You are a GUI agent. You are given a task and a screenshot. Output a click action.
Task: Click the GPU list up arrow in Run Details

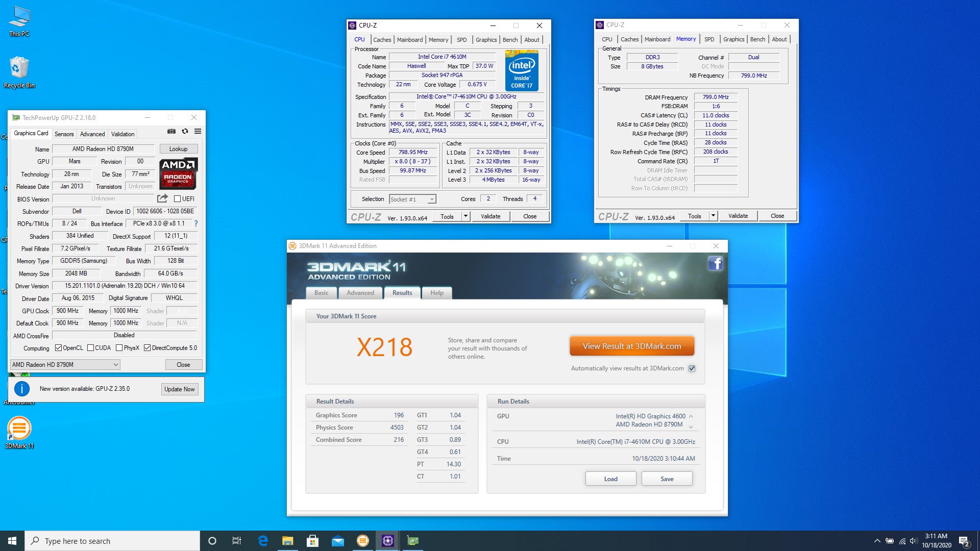[x=691, y=416]
